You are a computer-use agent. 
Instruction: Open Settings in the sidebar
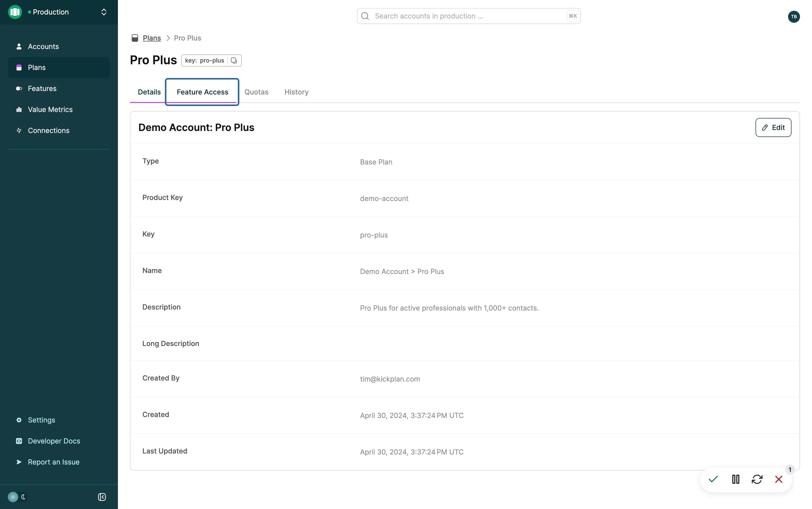tap(59, 420)
